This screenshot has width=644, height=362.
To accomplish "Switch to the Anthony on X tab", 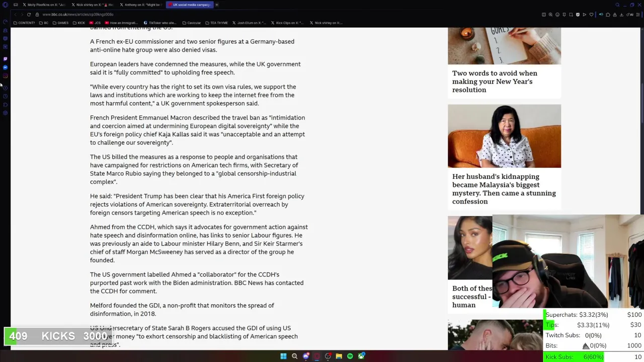I will tap(141, 5).
